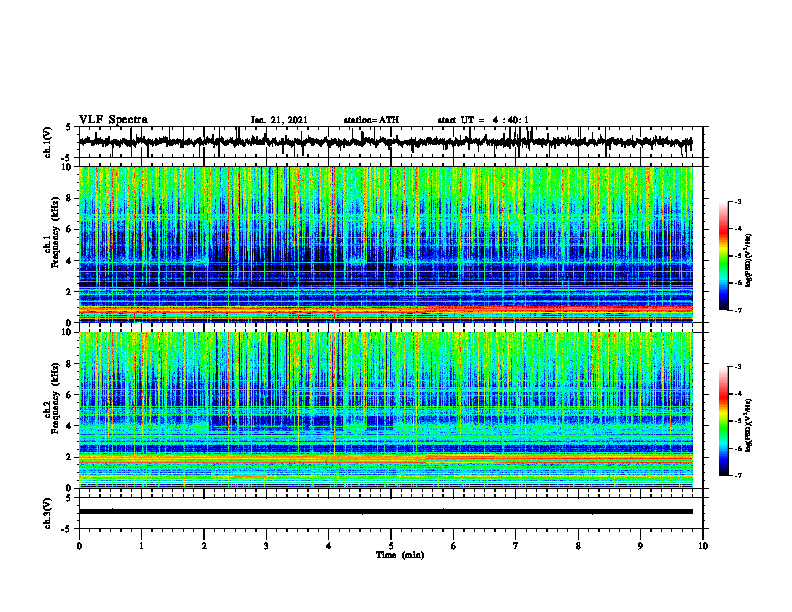Click the "VLF Spectra" plot title
Image resolution: width=792 pixels, height=612 pixels.
(113, 120)
